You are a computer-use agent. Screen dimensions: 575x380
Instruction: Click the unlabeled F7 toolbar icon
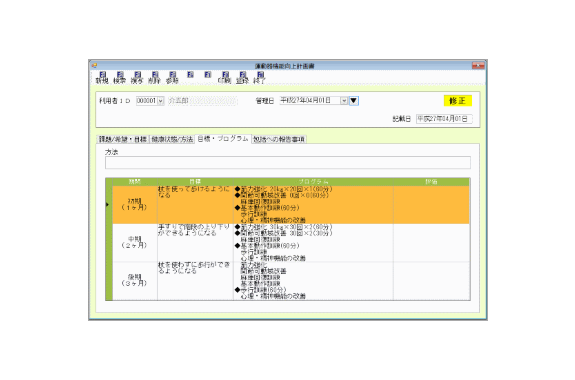tap(208, 74)
